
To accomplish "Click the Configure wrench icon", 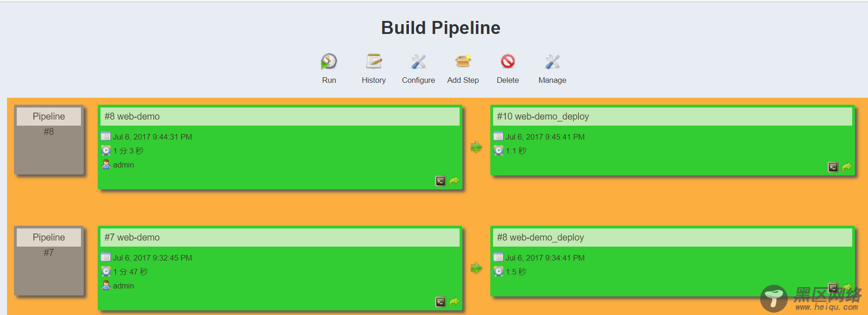I will (418, 61).
